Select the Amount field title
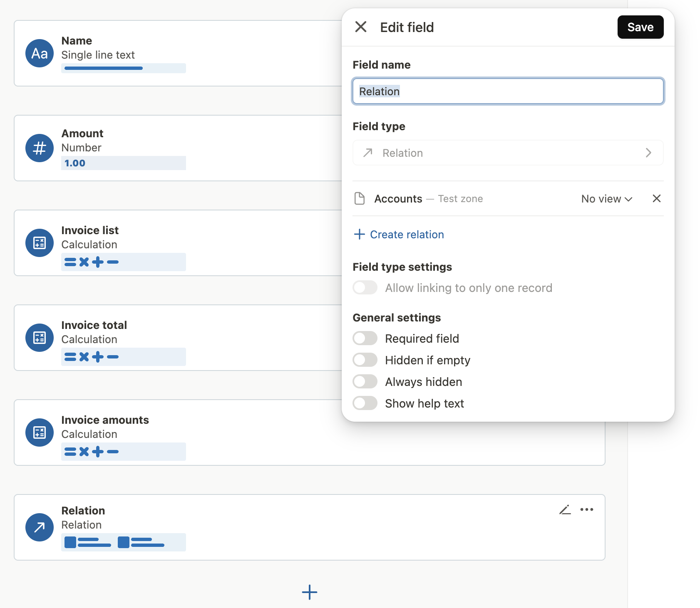Screen dimensions: 700x608 82,133
